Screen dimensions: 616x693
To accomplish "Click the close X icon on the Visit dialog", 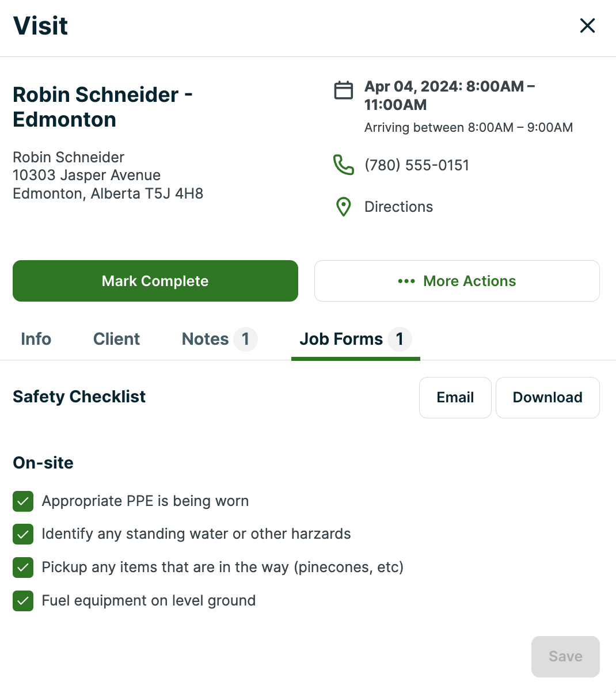I will 587,26.
